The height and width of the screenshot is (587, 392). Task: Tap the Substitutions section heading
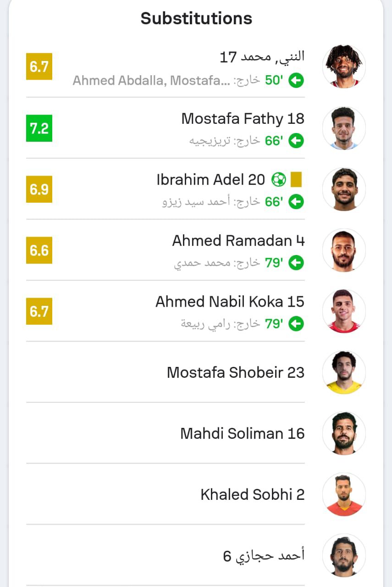click(196, 18)
